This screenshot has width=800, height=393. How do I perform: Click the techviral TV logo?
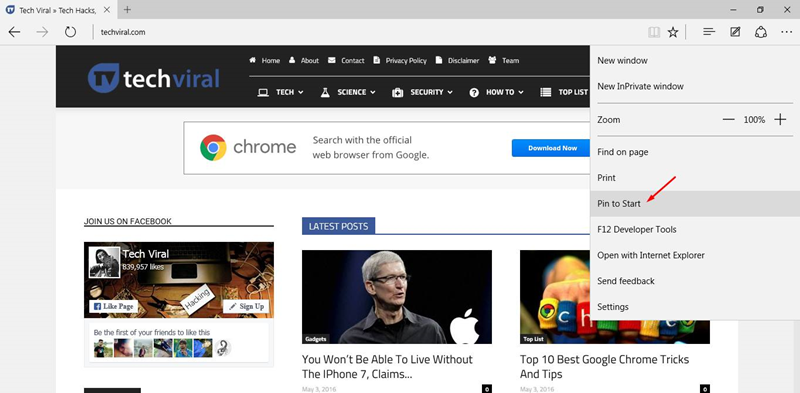tap(104, 78)
